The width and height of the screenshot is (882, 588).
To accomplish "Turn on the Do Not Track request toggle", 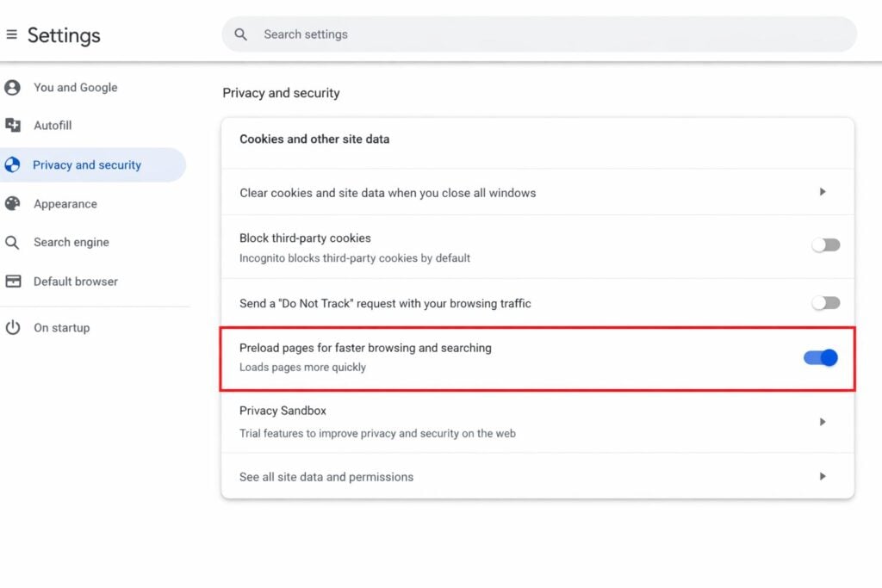I will click(825, 302).
